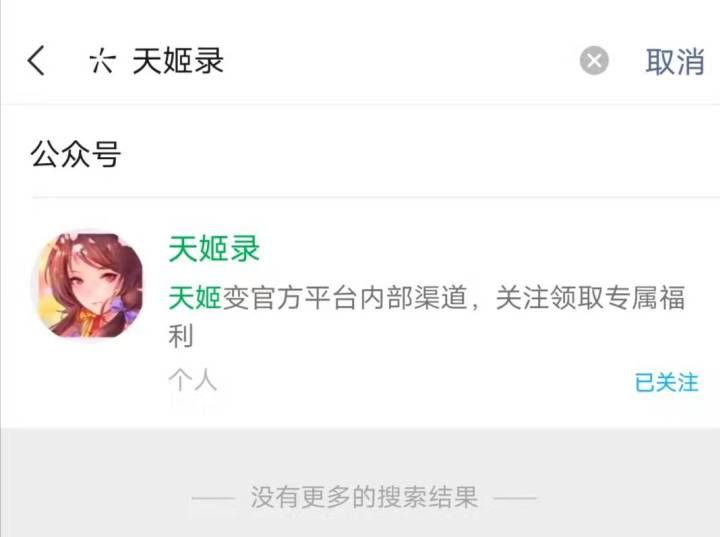Click the highlighted green 天姬 keyword in description

tap(195, 297)
